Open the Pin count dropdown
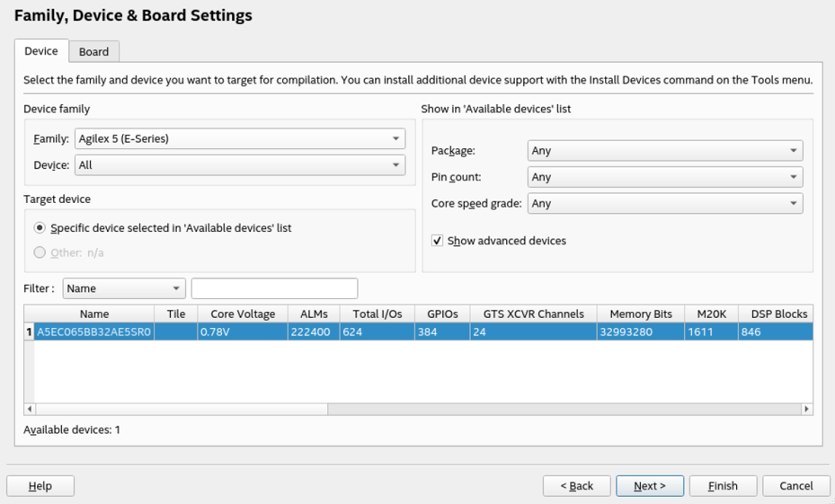Screen dimensions: 835x504 pos(664,177)
